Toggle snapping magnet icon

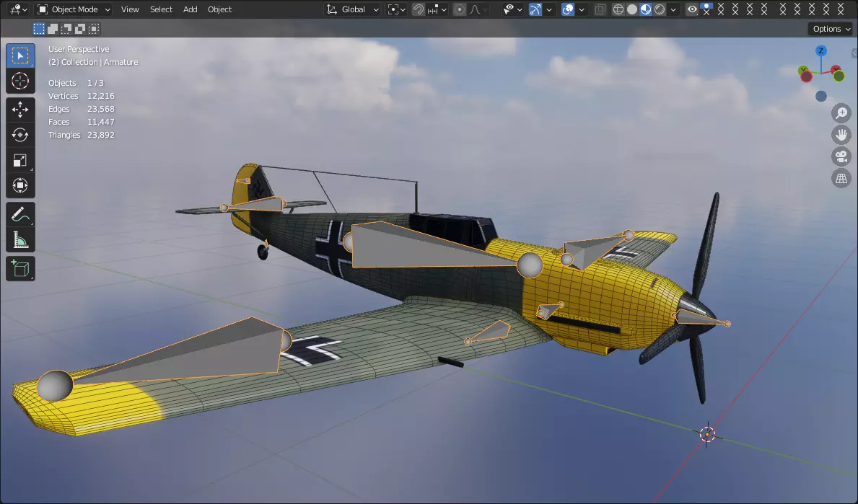[x=419, y=9]
